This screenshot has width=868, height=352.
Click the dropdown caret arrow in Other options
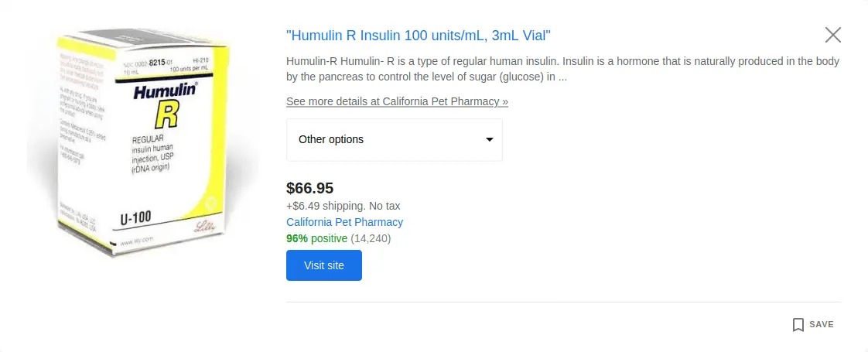pyautogui.click(x=489, y=140)
